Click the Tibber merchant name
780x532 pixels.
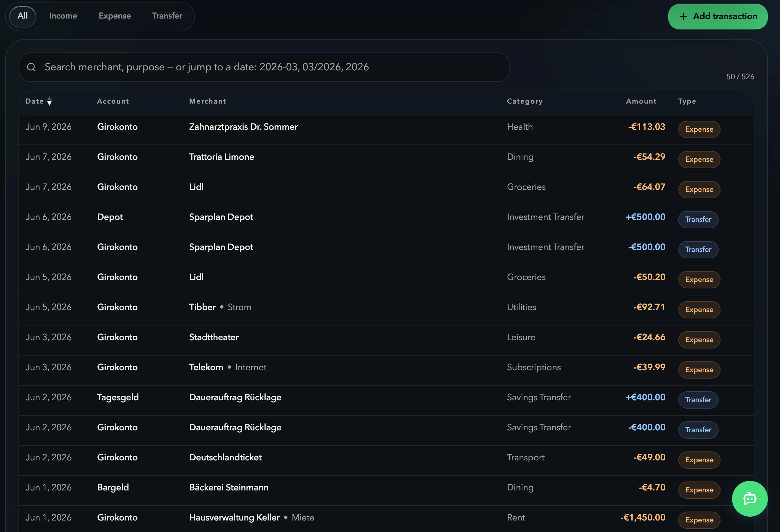(202, 307)
